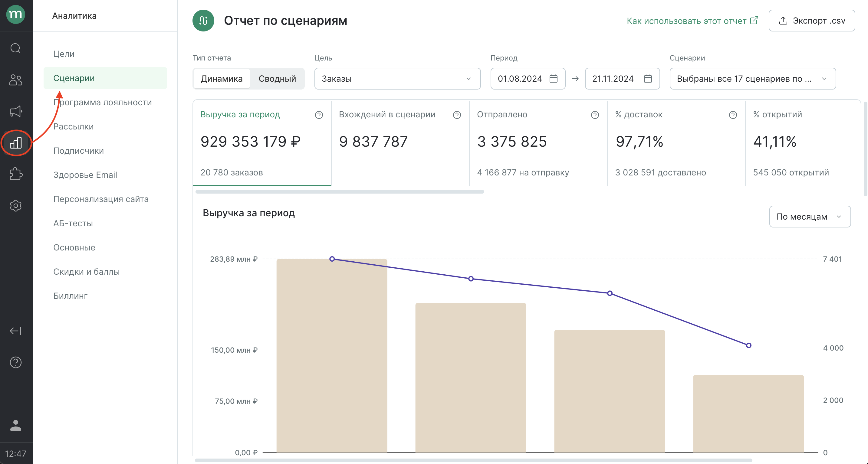Click the chart bottom horizontal scrollbar
This screenshot has width=868, height=464.
[x=473, y=460]
